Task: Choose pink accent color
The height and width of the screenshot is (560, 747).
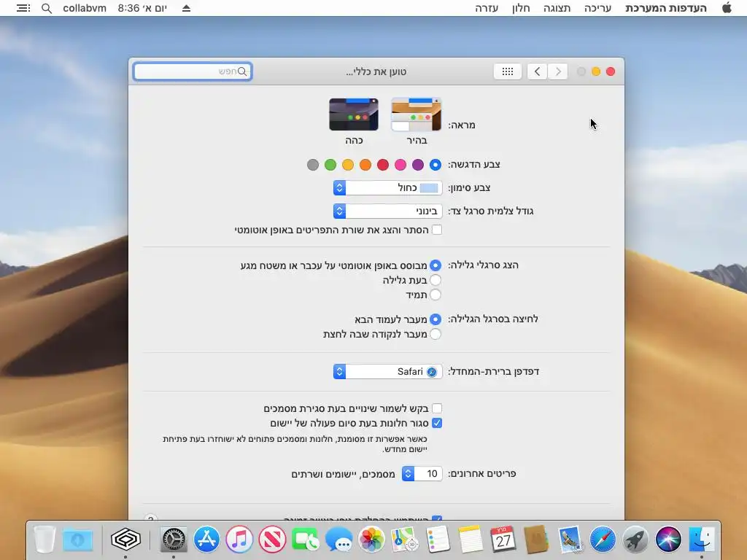Action: 400,165
